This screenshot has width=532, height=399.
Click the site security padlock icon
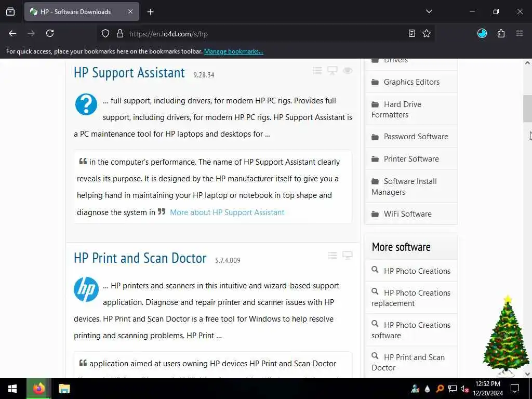click(120, 34)
